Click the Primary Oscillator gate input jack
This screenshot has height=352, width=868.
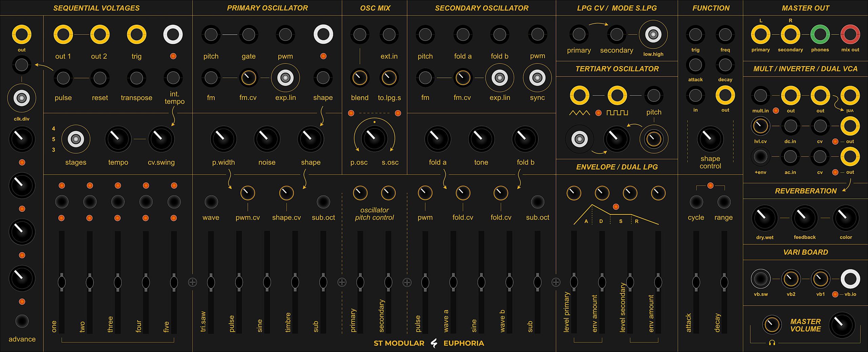pyautogui.click(x=249, y=35)
